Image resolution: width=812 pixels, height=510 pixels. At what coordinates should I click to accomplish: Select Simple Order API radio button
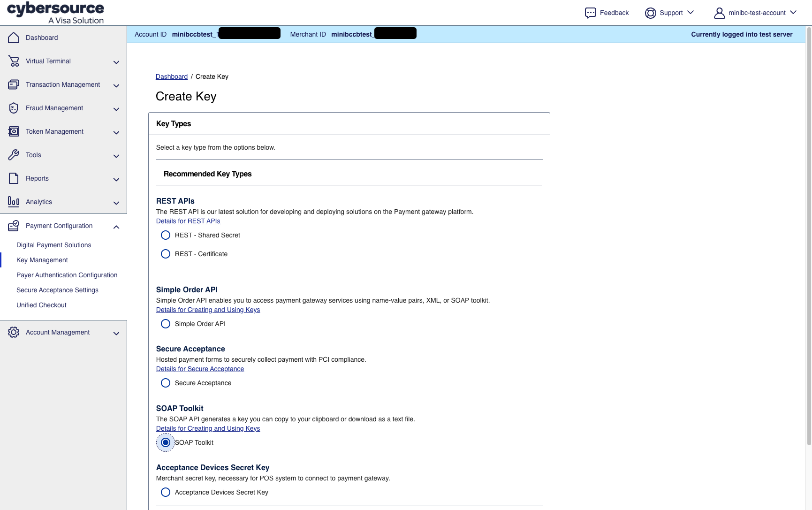pyautogui.click(x=166, y=324)
